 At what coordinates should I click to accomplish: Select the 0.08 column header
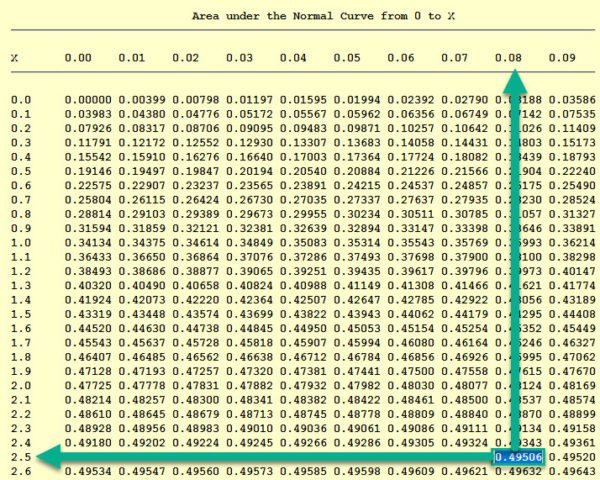(509, 58)
